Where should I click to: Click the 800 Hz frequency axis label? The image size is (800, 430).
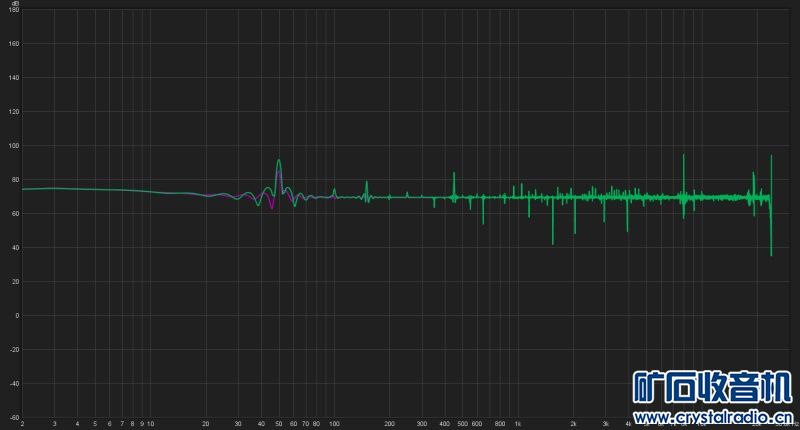click(500, 424)
